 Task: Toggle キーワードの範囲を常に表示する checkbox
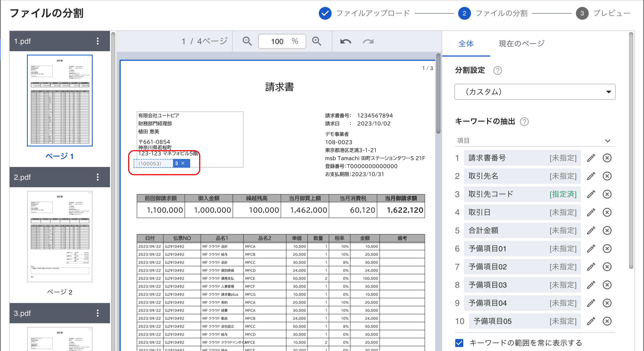pyautogui.click(x=460, y=343)
